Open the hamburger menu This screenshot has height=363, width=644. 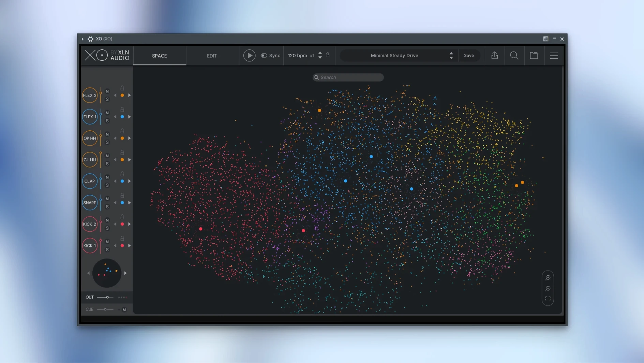pos(554,55)
